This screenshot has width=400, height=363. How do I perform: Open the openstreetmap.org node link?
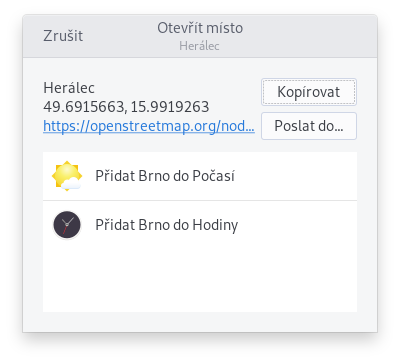click(x=149, y=126)
